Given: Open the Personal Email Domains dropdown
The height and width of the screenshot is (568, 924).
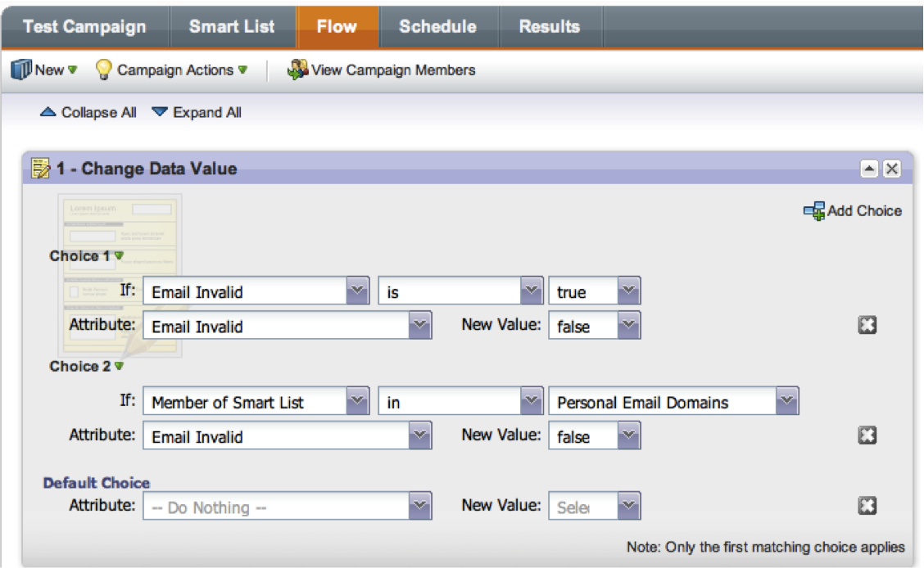Looking at the screenshot, I should (787, 402).
